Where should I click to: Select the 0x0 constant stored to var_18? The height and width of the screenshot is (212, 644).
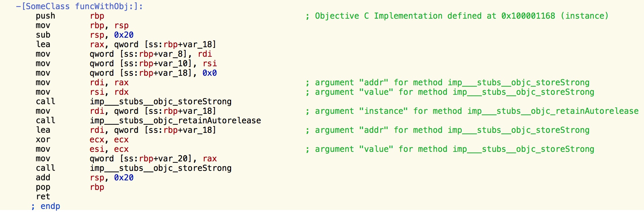[x=210, y=73]
